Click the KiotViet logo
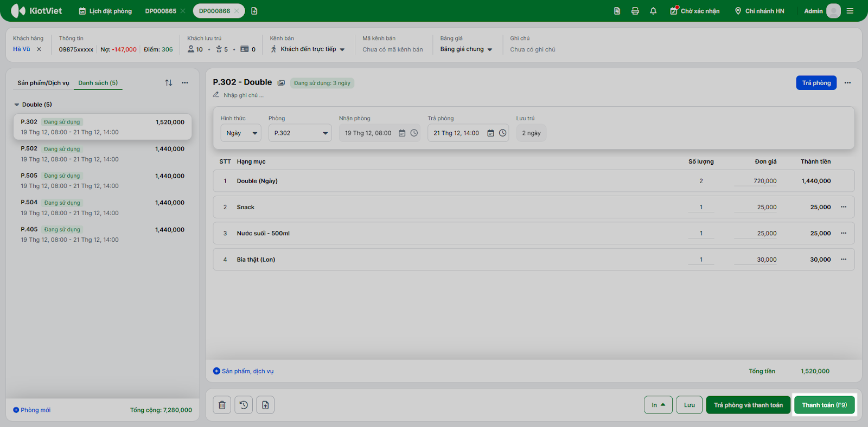868x427 pixels. click(x=36, y=11)
